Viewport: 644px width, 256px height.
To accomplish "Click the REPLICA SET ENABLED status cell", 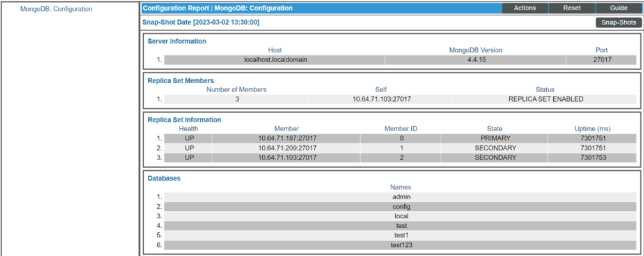I will click(x=545, y=99).
